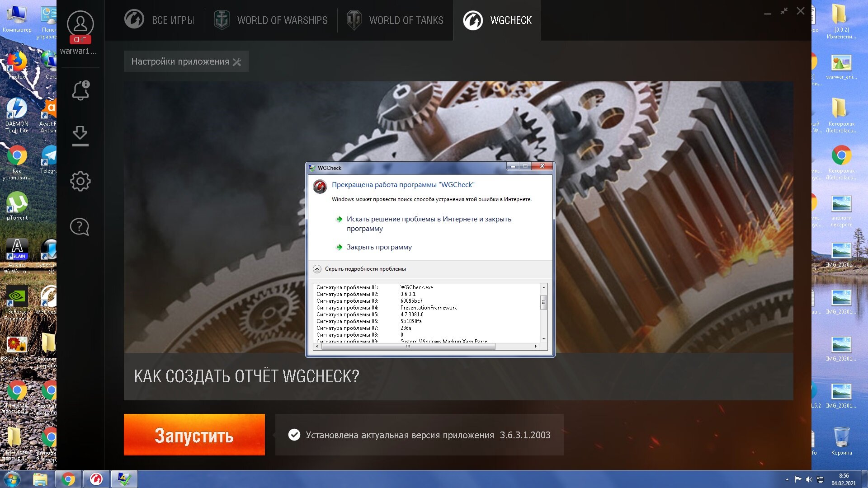Open DAEMON Tools Lite desktop icon
Image resolution: width=868 pixels, height=488 pixels.
point(17,115)
